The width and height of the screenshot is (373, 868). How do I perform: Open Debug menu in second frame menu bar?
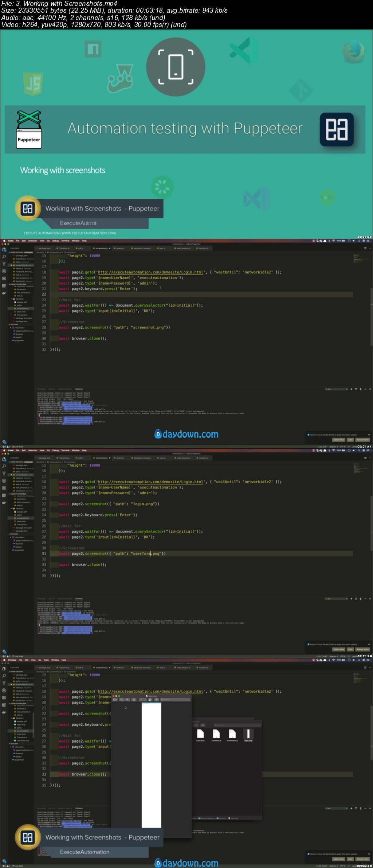(55, 450)
